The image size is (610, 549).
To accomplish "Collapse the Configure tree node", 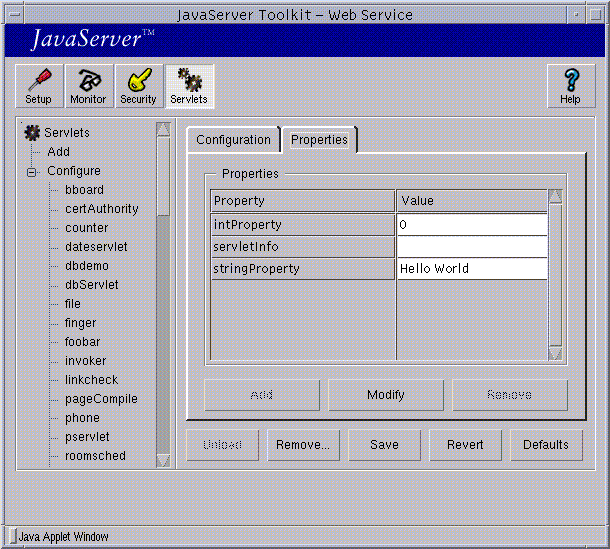I will (32, 172).
